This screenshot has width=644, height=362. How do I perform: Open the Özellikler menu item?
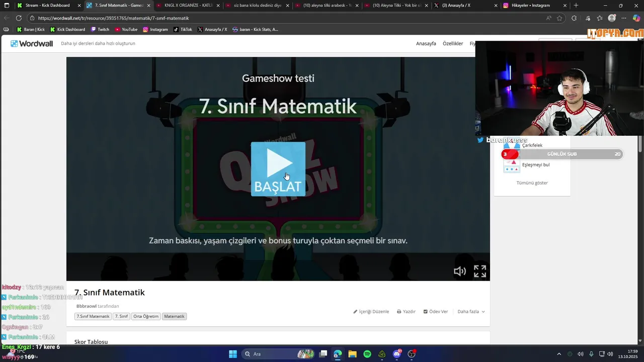453,44
